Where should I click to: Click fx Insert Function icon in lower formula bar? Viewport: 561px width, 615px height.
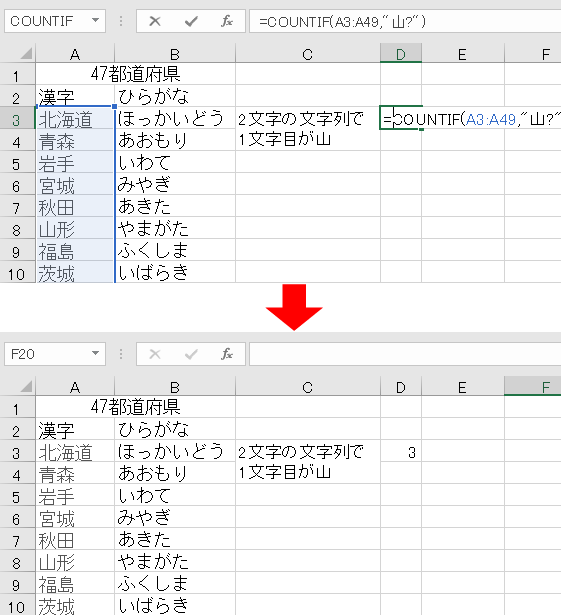[x=227, y=354]
